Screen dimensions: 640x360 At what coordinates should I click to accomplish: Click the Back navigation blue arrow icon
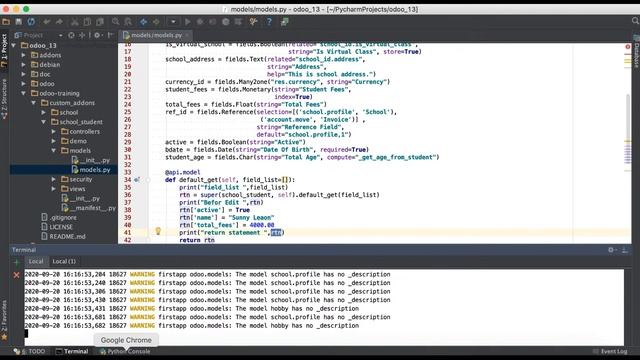click(144, 22)
